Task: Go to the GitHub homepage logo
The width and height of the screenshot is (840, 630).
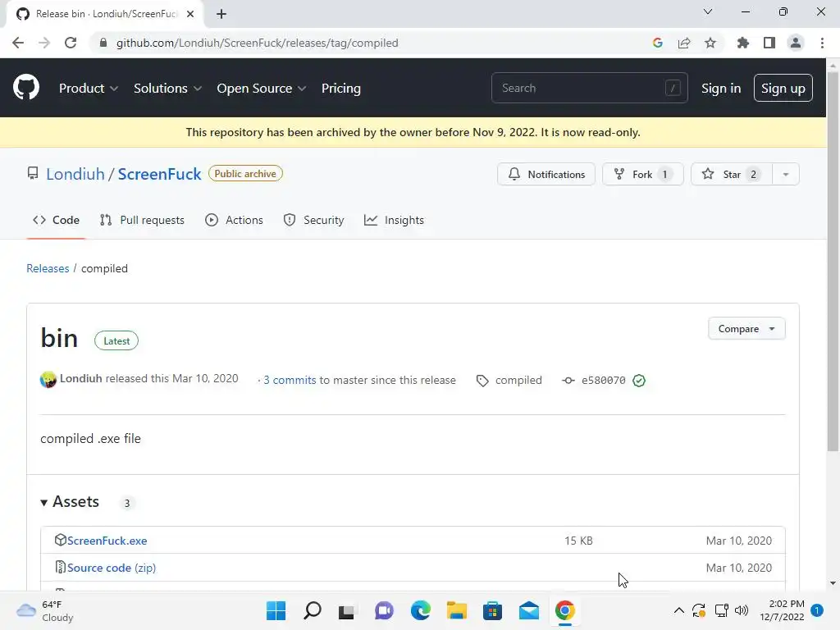Action: (26, 88)
